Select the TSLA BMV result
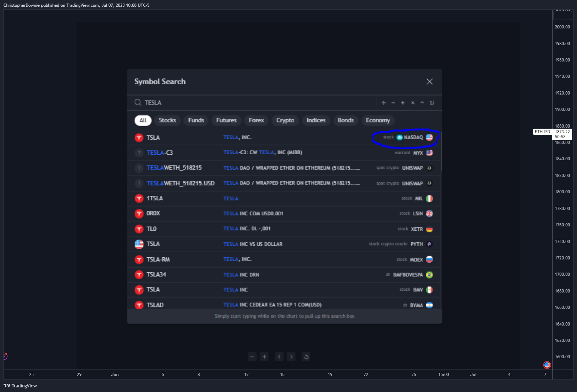 click(x=284, y=290)
